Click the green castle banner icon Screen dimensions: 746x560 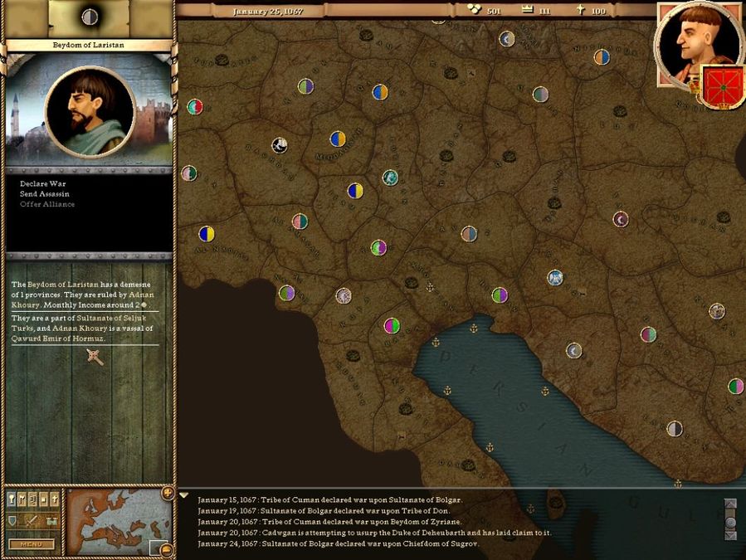pyautogui.click(x=51, y=522)
